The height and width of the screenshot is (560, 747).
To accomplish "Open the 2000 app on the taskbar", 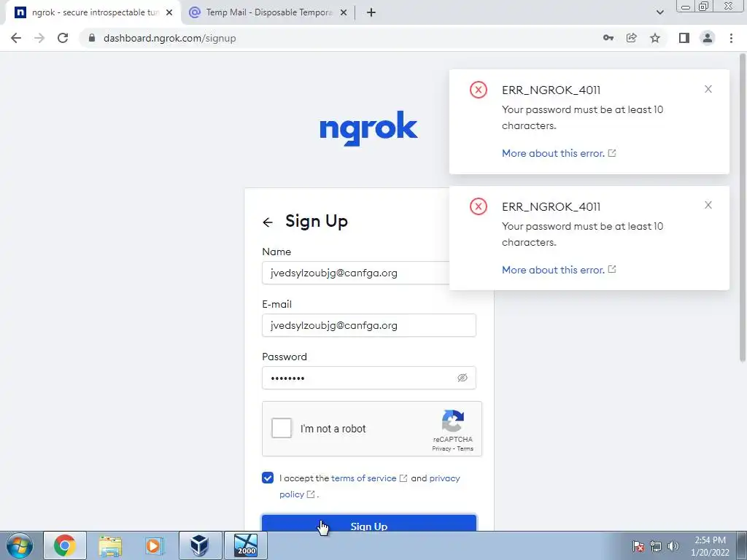I will point(246,545).
